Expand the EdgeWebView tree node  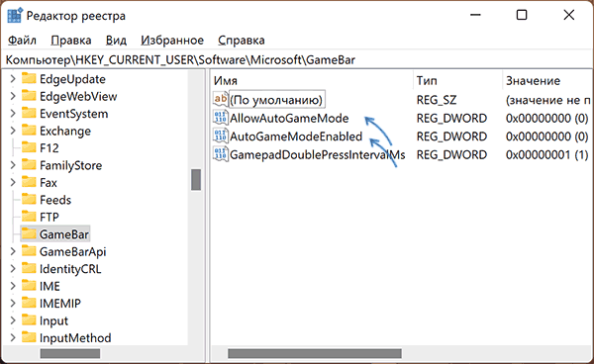click(13, 96)
